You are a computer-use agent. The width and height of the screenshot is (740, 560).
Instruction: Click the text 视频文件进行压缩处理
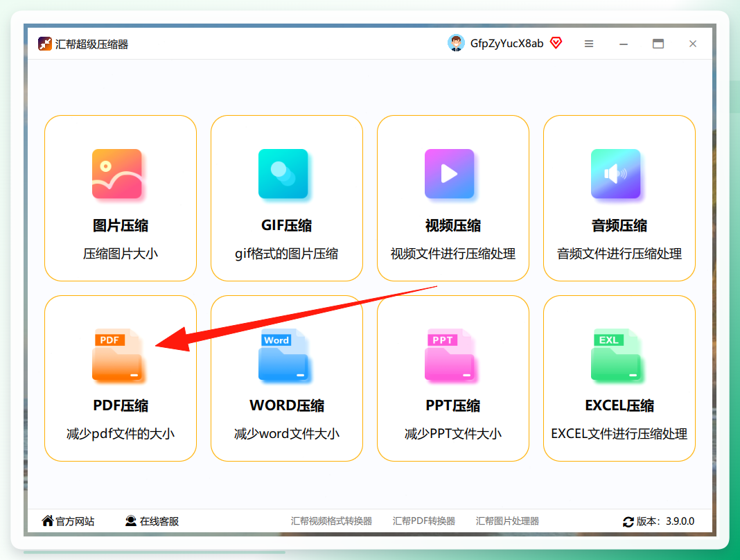[453, 254]
